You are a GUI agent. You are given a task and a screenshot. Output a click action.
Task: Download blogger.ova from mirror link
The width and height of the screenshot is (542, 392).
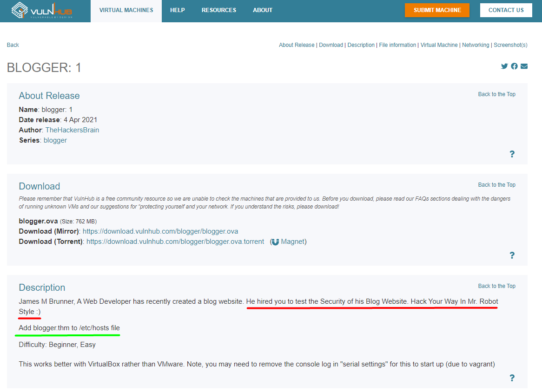pos(160,231)
